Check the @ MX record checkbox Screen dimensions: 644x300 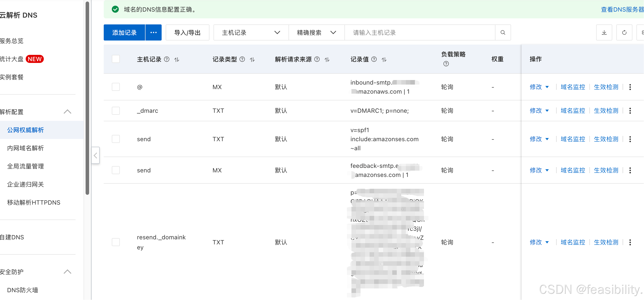(x=116, y=87)
